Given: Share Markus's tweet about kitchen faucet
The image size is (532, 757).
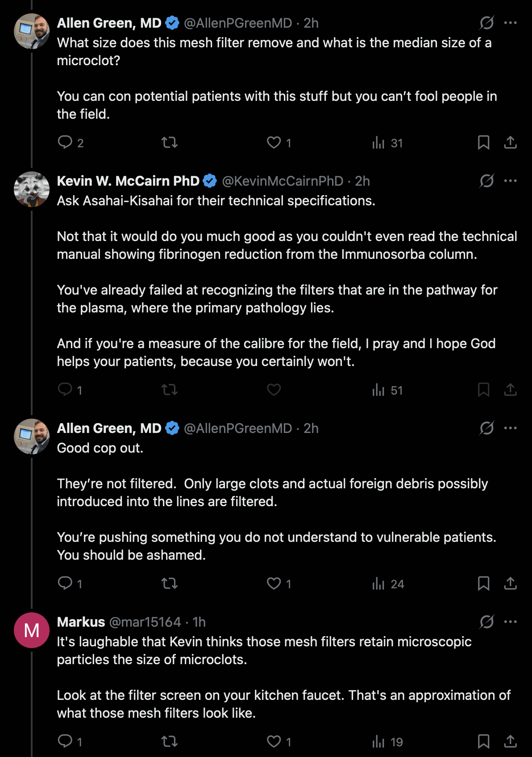Looking at the screenshot, I should [510, 741].
